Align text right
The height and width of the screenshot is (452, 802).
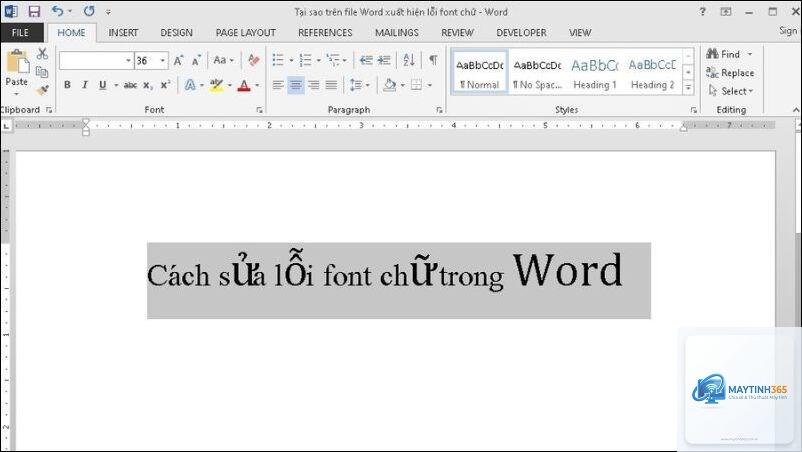[x=314, y=85]
